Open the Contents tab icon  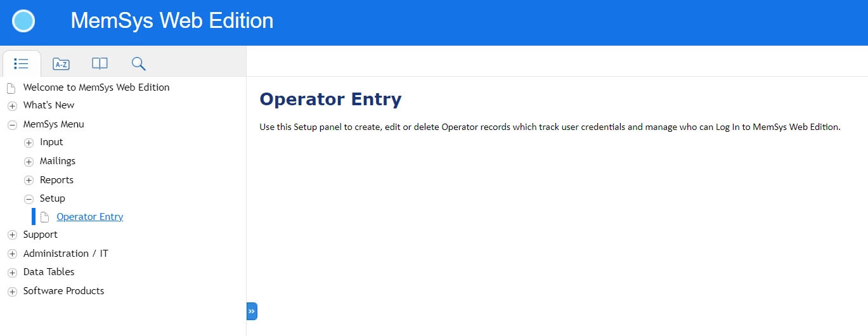tap(21, 63)
